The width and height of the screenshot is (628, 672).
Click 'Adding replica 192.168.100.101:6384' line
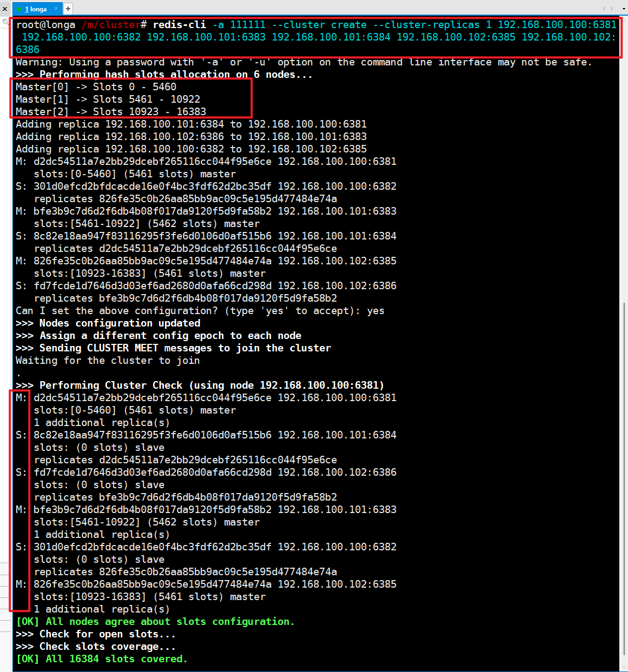(x=191, y=124)
